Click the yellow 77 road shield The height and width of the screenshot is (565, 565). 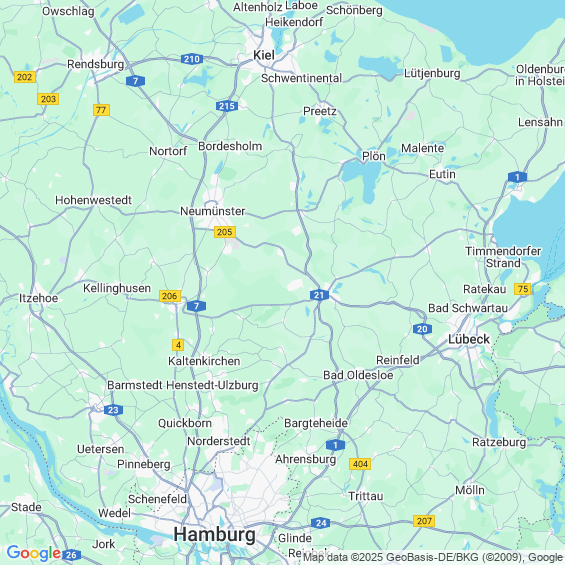(x=101, y=110)
